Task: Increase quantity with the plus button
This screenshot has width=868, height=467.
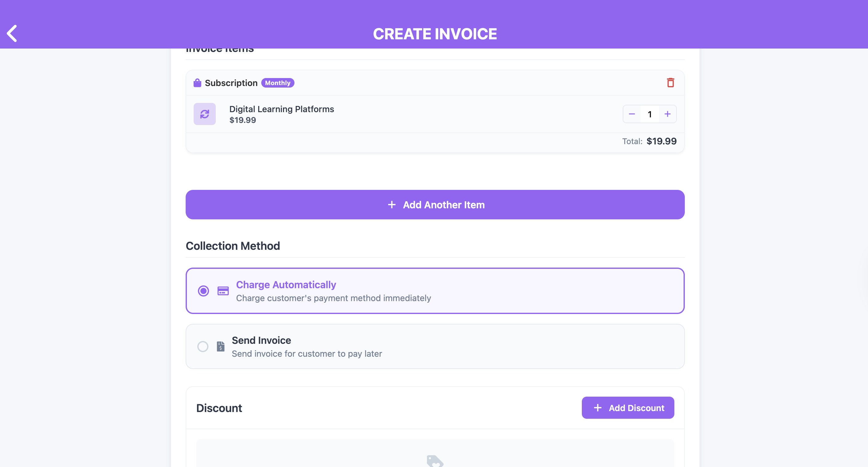Action: coord(667,114)
